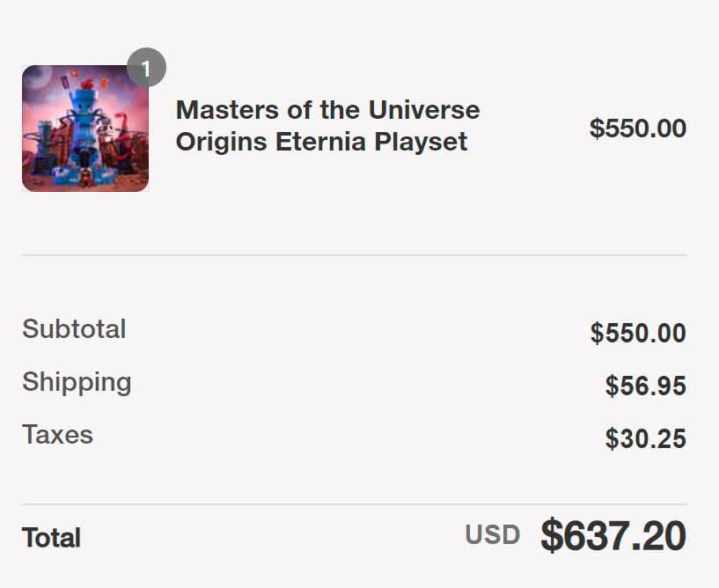719x588 pixels.
Task: Click the word Universe in product title
Action: click(x=424, y=110)
